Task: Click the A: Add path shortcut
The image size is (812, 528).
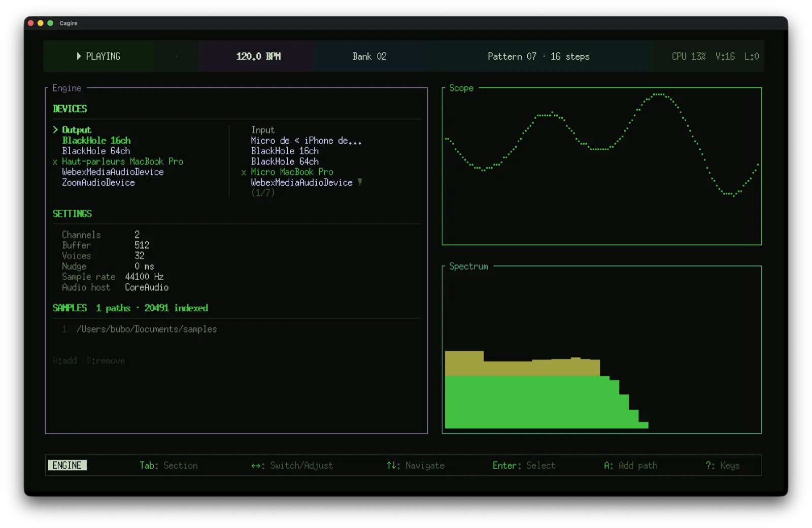Action: 630,466
